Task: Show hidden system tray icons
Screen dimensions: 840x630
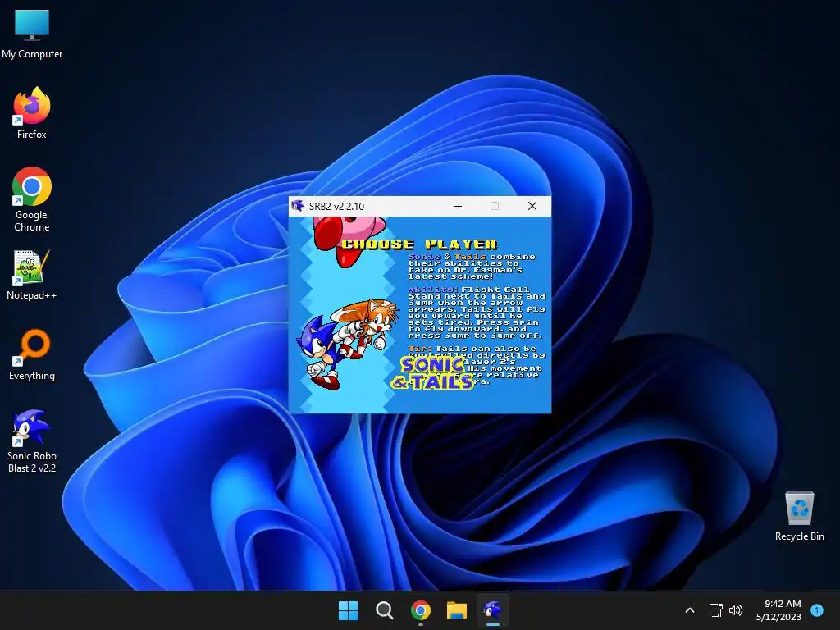Action: 690,610
